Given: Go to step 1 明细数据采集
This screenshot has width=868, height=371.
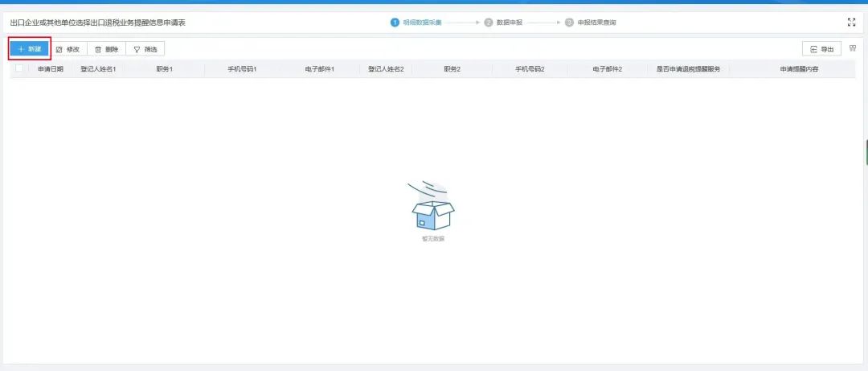Looking at the screenshot, I should 416,23.
